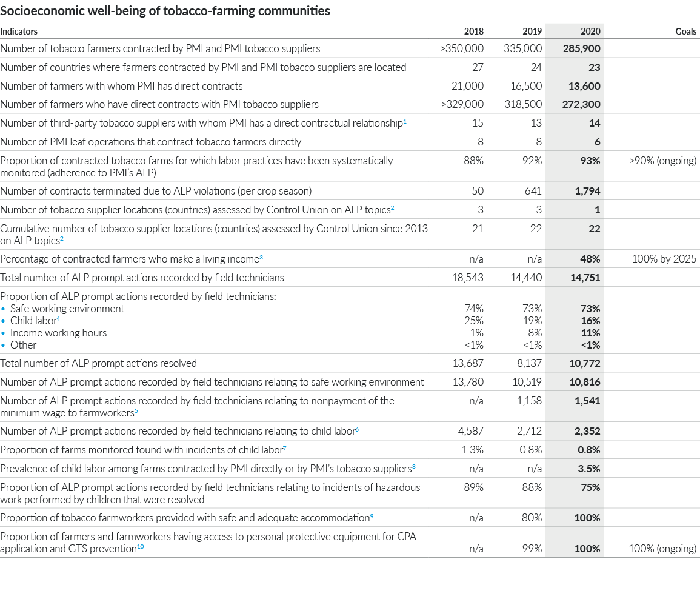The height and width of the screenshot is (602, 700).
Task: Select the 2019 column header
Action: pos(532,32)
